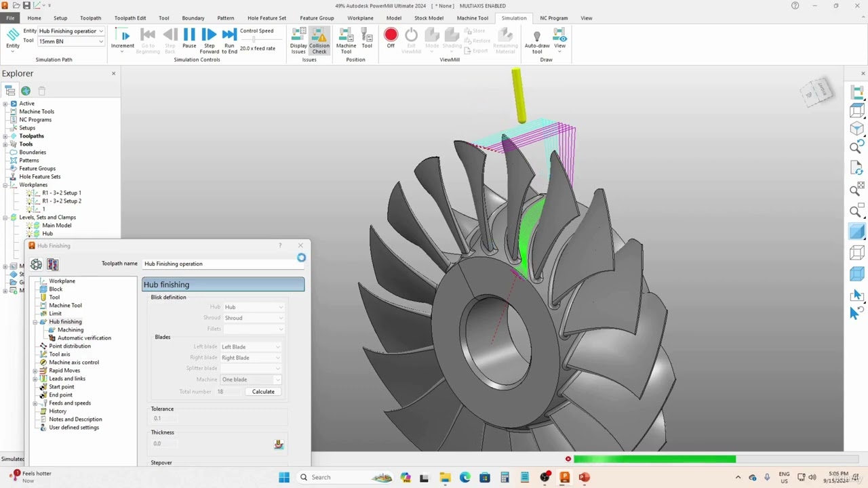The width and height of the screenshot is (868, 488).
Task: Open the Help question mark icon
Action: click(795, 5)
